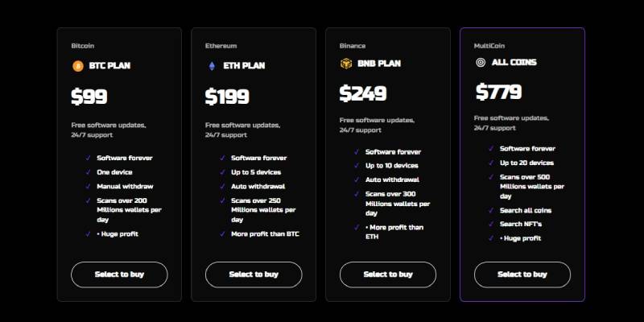Click More profit than BTC feature text
Image resolution: width=644 pixels, height=322 pixels.
[265, 233]
